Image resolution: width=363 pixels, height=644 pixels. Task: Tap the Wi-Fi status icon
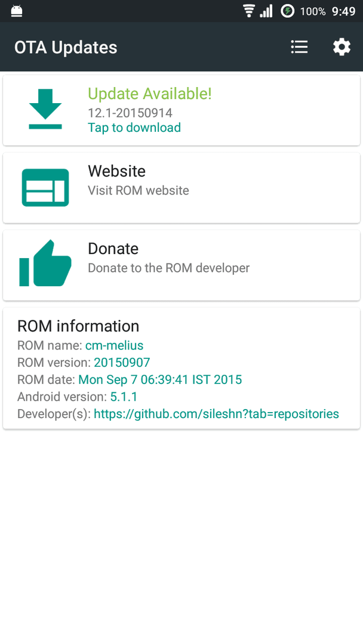249,11
